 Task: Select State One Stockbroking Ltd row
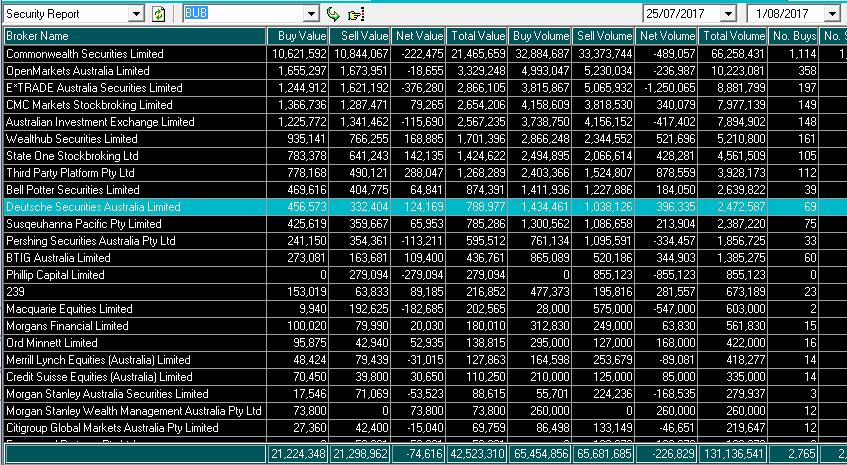[x=424, y=156]
